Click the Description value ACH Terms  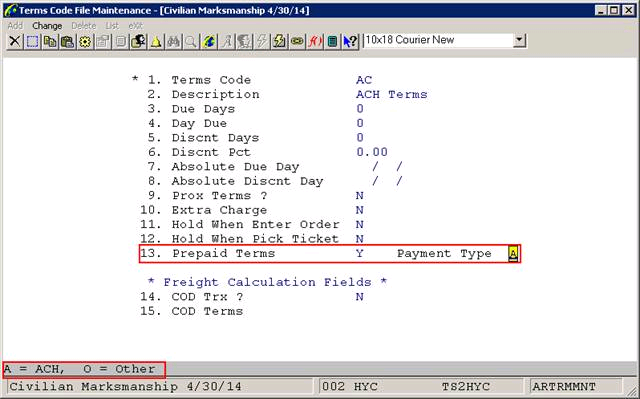(x=391, y=94)
